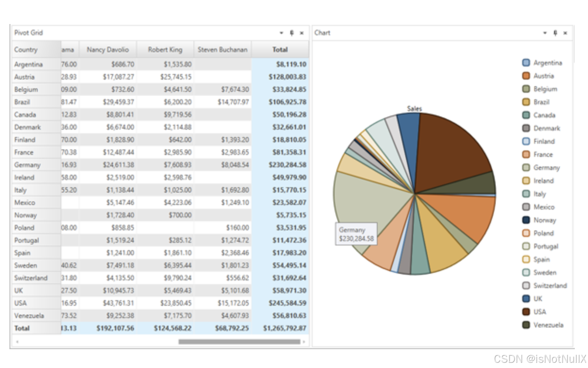Click the $245,584.59 USA total cell

point(280,303)
